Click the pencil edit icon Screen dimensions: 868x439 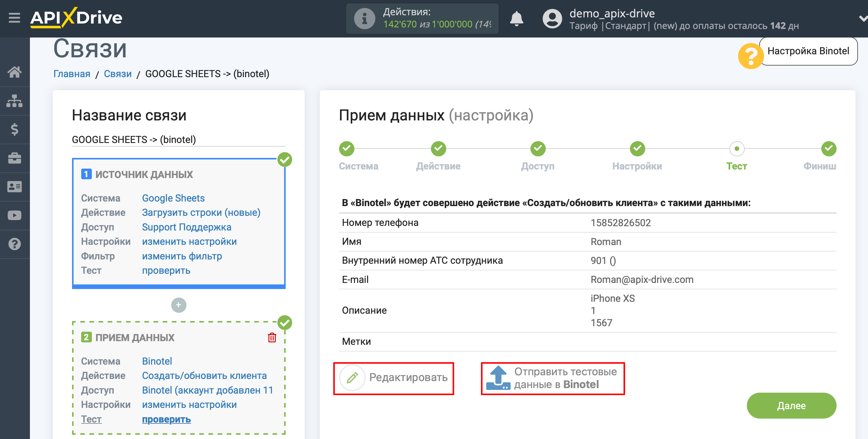pyautogui.click(x=352, y=378)
